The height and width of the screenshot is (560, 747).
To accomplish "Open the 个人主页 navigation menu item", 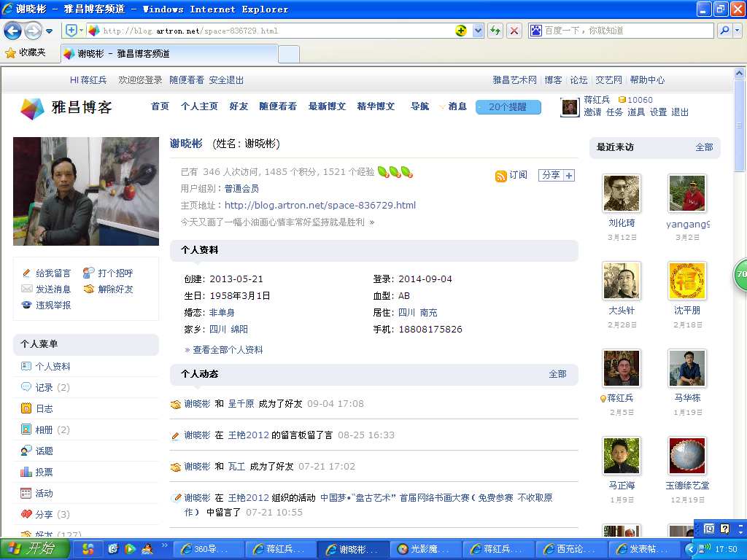I will pos(199,106).
